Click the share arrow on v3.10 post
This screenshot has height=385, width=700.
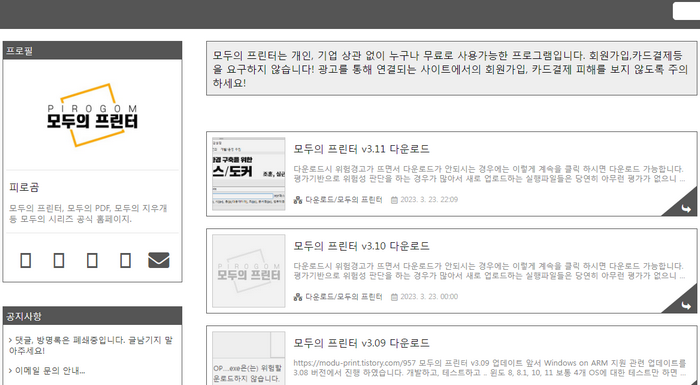tap(685, 305)
